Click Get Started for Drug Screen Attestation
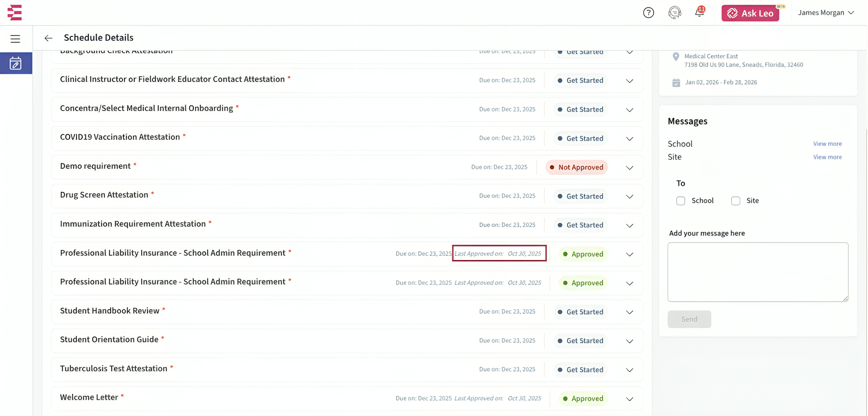868x416 pixels. click(x=581, y=196)
